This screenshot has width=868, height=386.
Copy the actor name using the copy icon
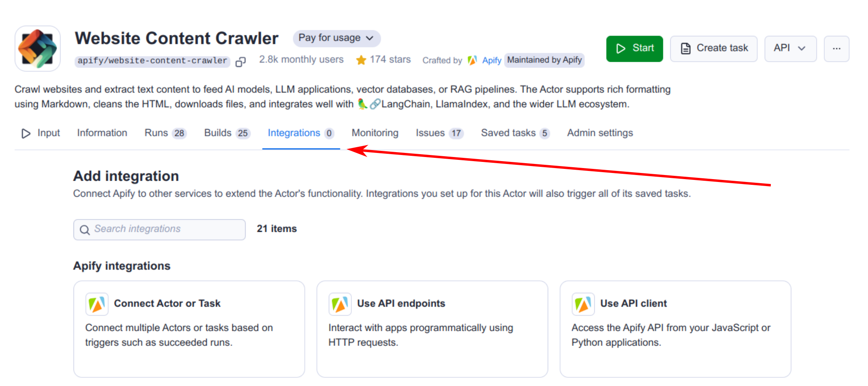[x=241, y=61]
